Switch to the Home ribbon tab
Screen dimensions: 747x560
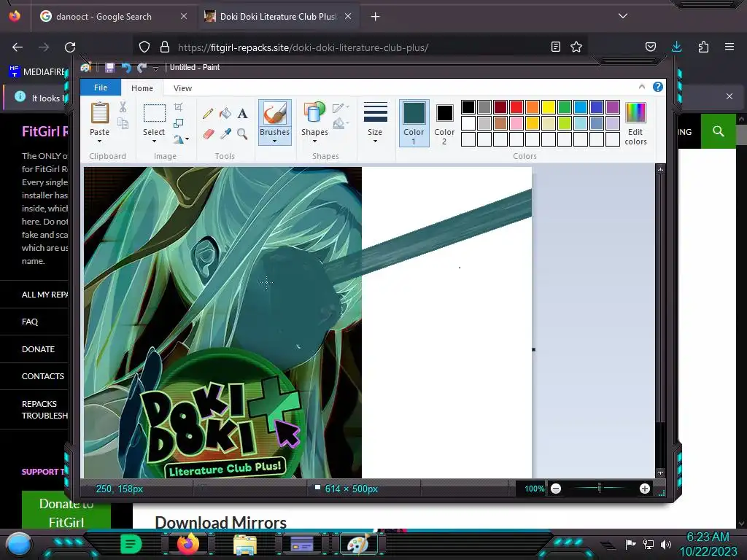click(142, 88)
